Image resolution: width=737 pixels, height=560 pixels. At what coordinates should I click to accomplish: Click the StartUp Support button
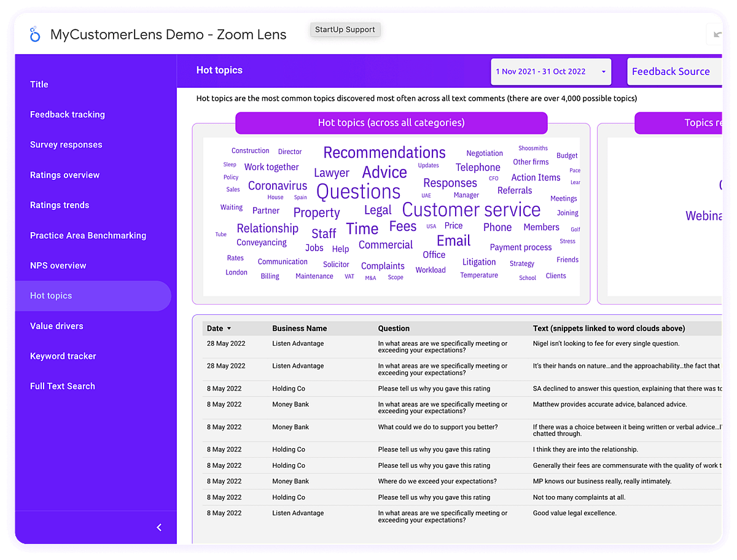345,29
